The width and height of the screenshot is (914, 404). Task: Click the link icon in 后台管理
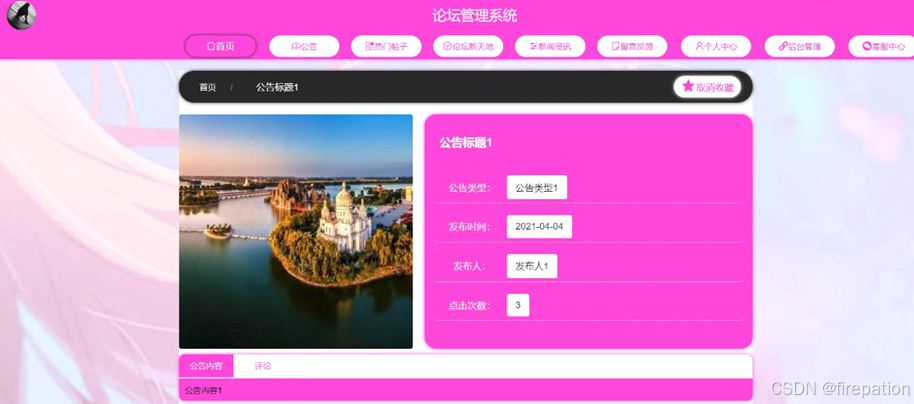point(783,46)
